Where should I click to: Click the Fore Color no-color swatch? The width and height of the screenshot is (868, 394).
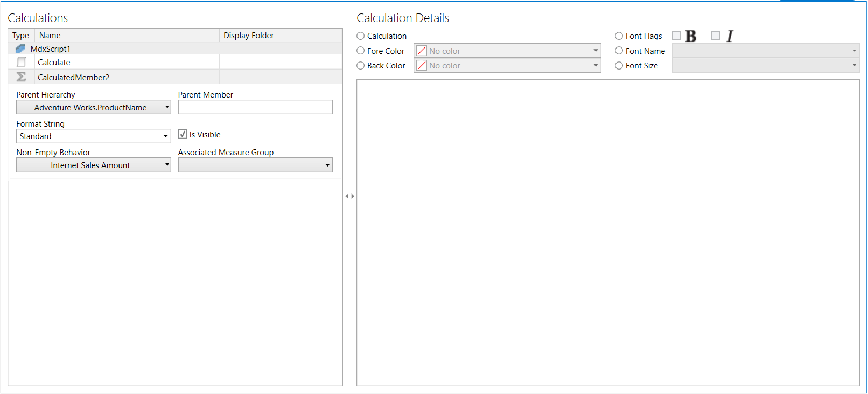(x=422, y=51)
